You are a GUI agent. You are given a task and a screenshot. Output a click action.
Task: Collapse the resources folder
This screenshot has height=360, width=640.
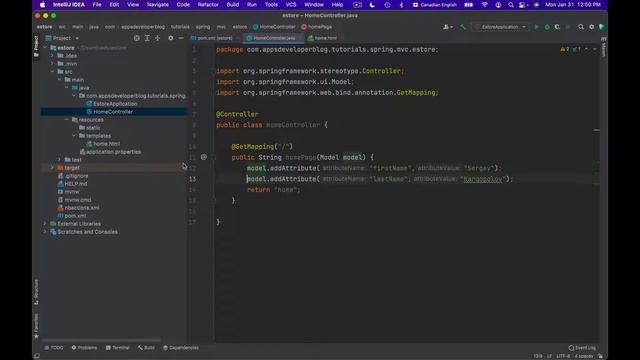(67, 120)
